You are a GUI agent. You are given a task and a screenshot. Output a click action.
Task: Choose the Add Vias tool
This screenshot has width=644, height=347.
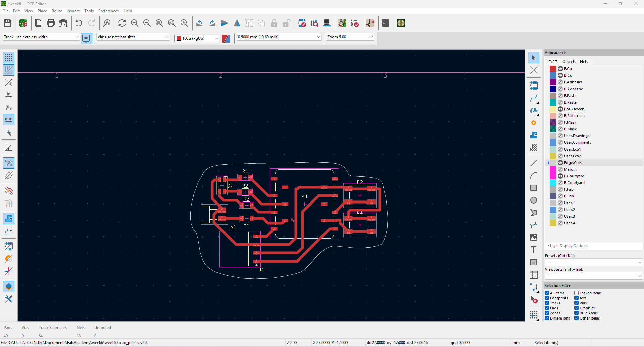pyautogui.click(x=533, y=123)
